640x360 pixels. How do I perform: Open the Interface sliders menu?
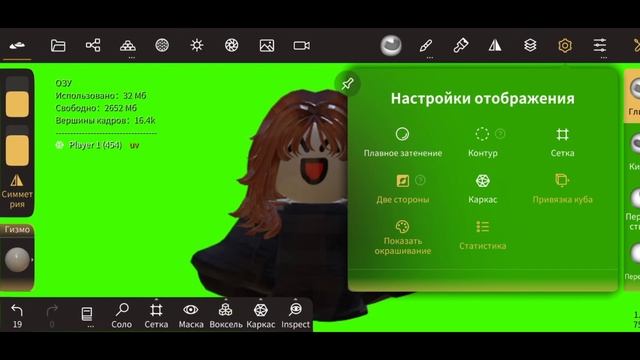(x=600, y=45)
